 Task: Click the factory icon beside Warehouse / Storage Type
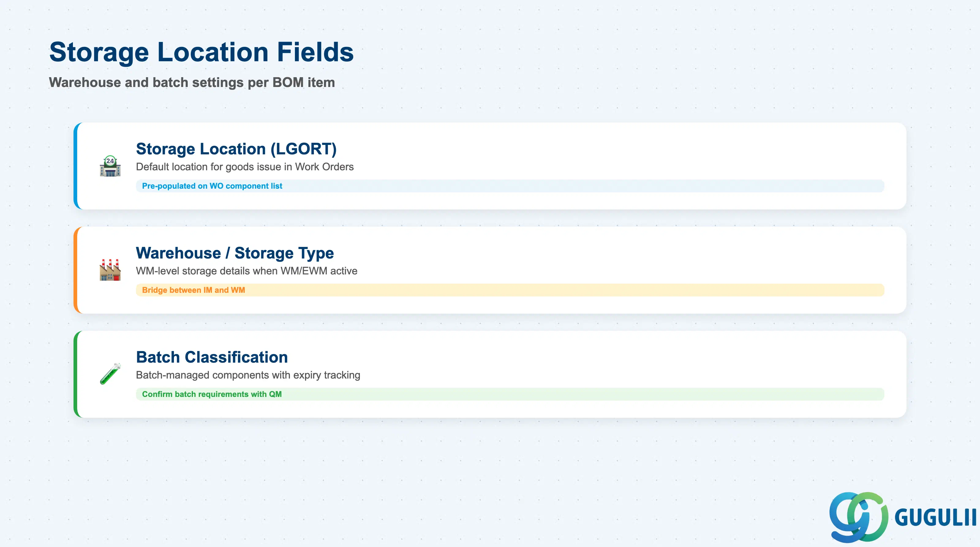110,270
